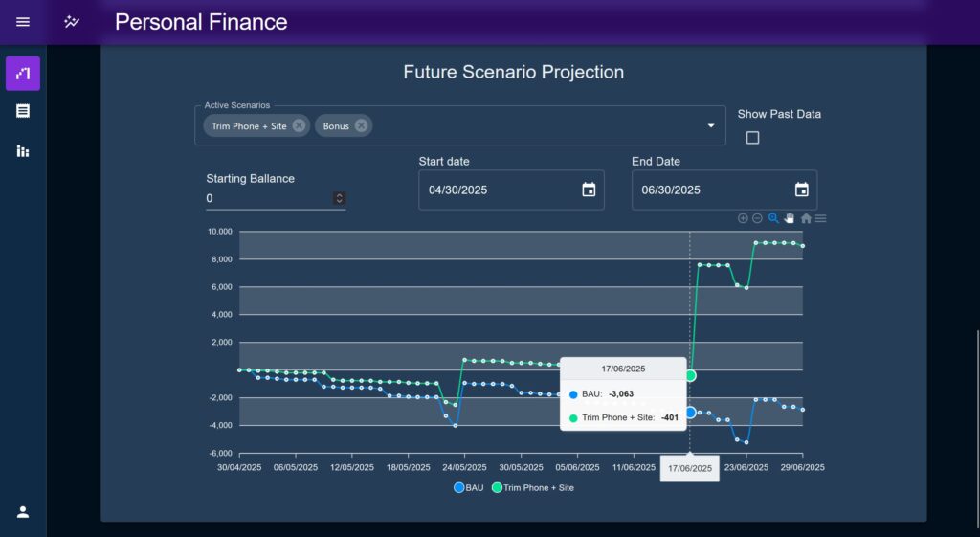Enable the Show Past Data checkbox
Image resolution: width=980 pixels, height=537 pixels.
[752, 138]
